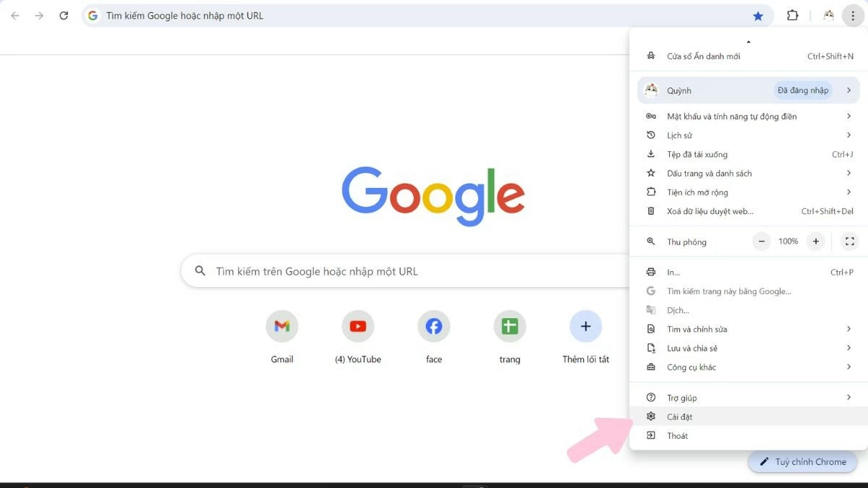868x488 pixels.
Task: Open the Extensions puzzle icon
Action: 792,14
